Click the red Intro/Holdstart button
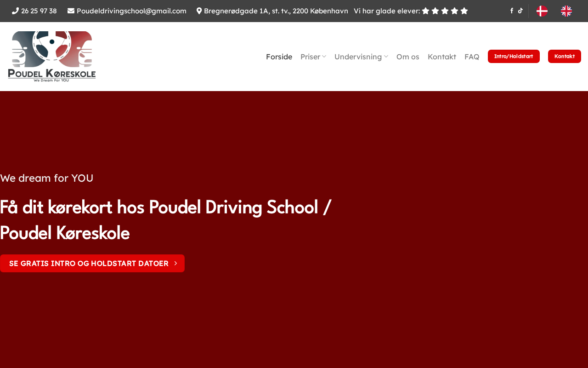This screenshot has width=588, height=368. pos(514,57)
